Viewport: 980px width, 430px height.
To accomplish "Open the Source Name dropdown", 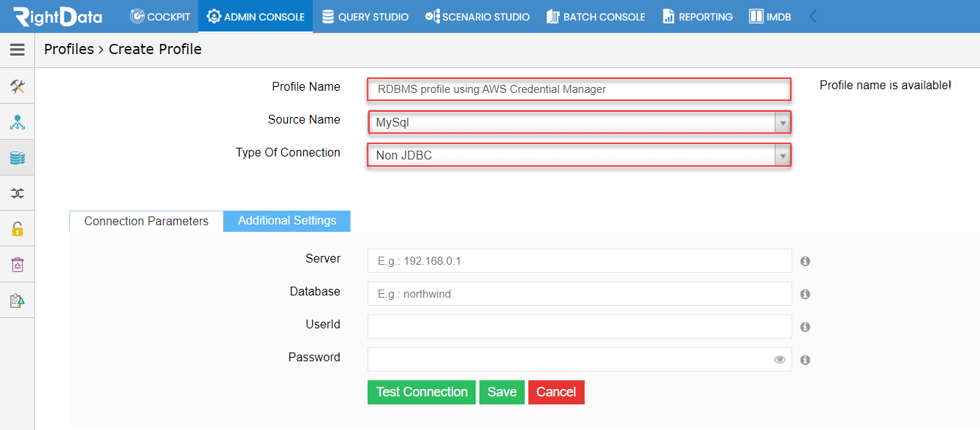I will click(782, 122).
